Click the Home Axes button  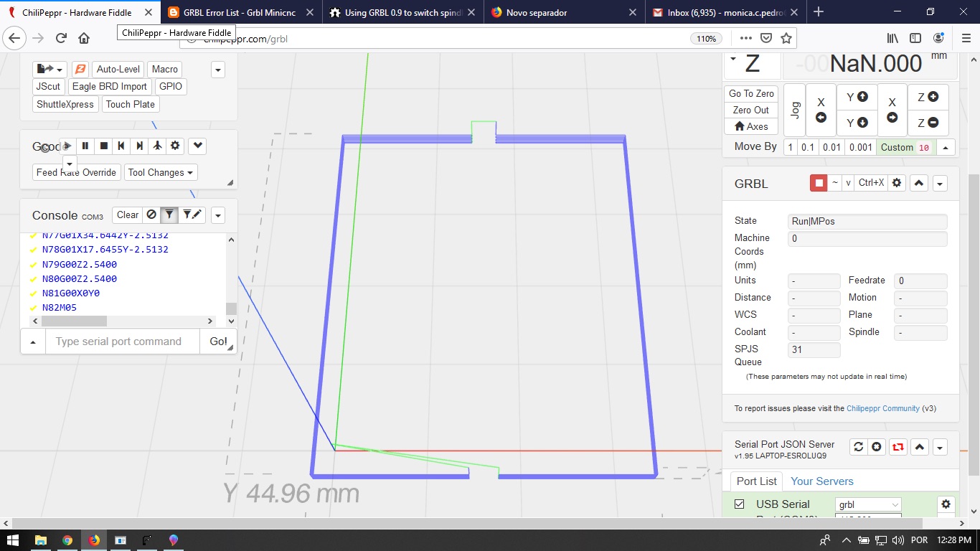point(751,126)
